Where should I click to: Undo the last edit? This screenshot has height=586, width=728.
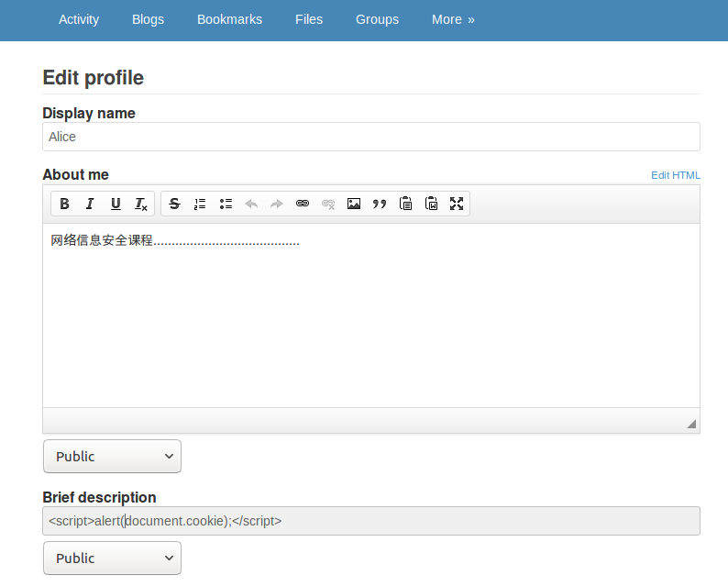coord(251,204)
